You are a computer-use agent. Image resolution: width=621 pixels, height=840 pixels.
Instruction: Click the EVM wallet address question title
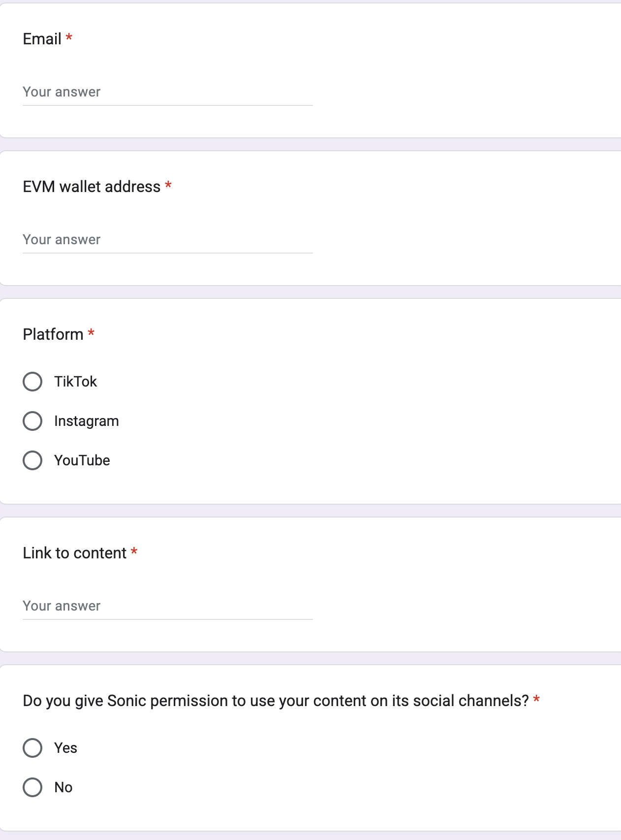(x=92, y=187)
